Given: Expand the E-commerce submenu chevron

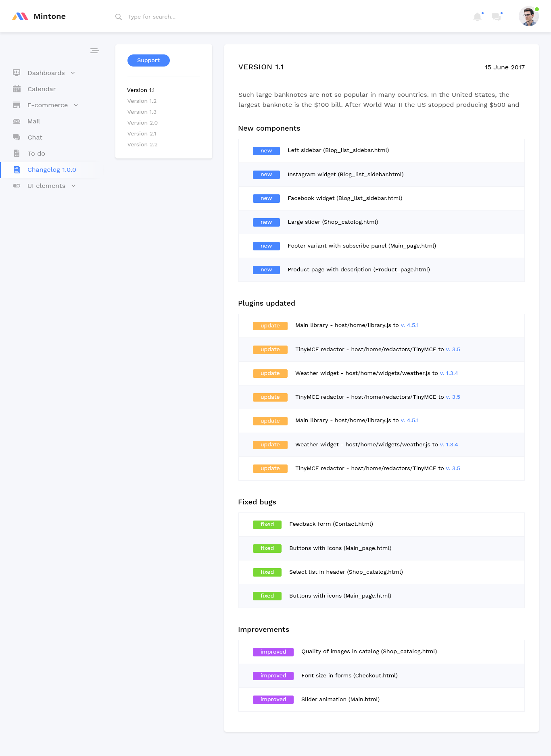Looking at the screenshot, I should tap(76, 105).
